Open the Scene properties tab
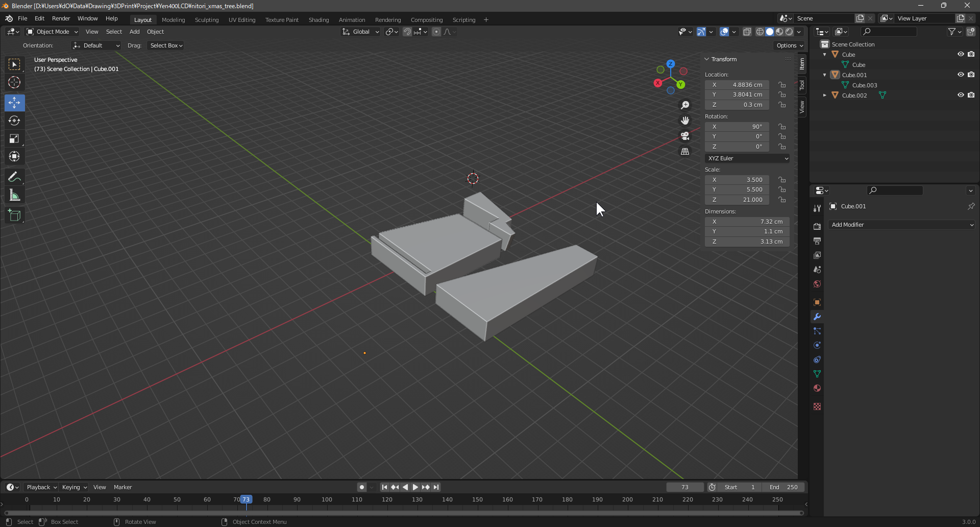The width and height of the screenshot is (980, 527). coord(817,269)
